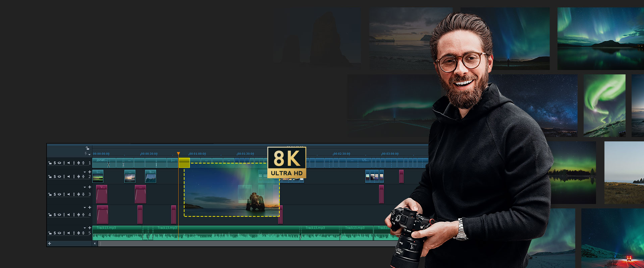This screenshot has width=644, height=268.
Task: Lock track 3 with its padlock icon
Action: coord(50,194)
